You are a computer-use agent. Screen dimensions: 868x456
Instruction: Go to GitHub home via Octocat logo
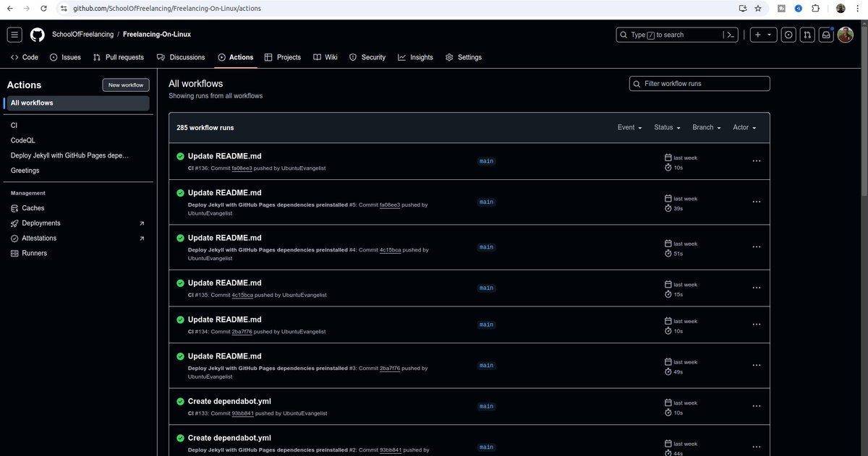pos(37,35)
